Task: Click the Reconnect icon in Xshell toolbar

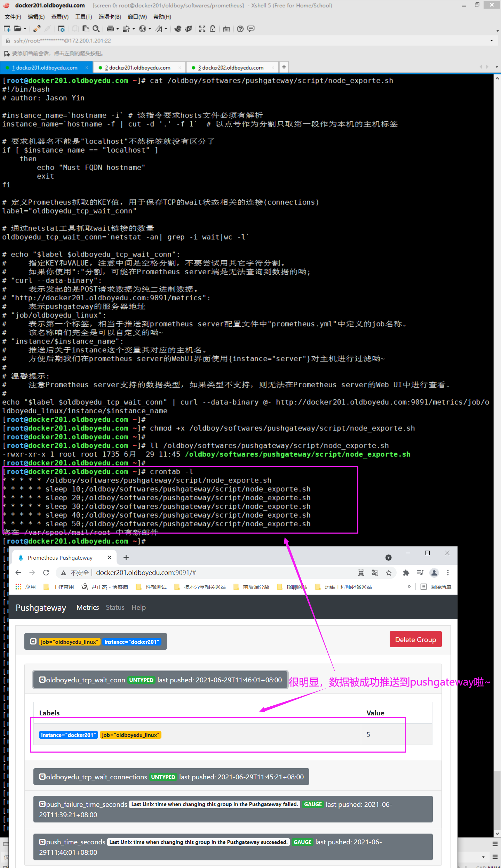Action: (37, 29)
